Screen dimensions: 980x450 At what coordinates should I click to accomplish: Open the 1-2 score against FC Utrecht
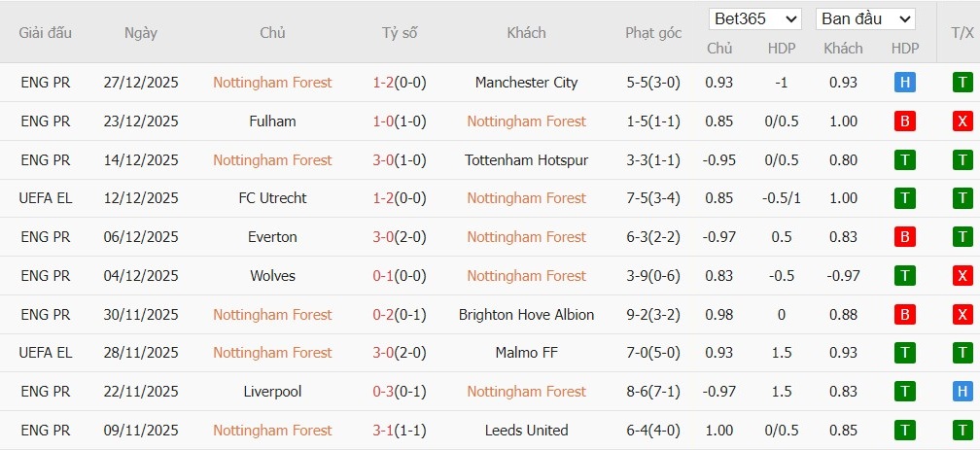click(x=399, y=198)
